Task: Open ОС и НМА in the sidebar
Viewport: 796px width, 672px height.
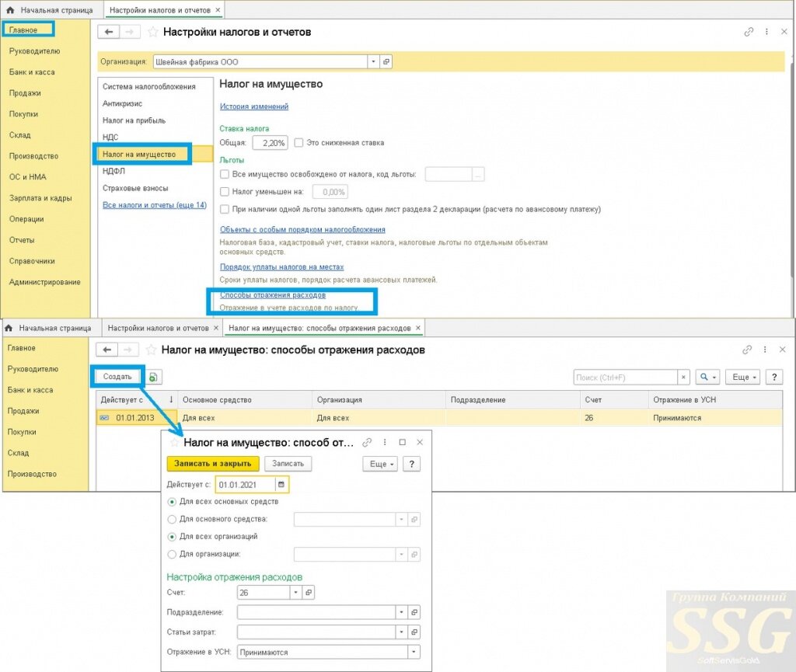Action: (27, 177)
